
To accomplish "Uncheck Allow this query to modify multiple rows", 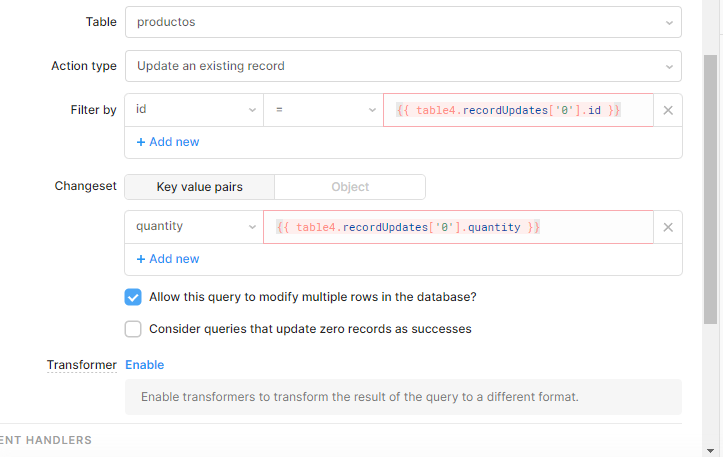I will [133, 297].
